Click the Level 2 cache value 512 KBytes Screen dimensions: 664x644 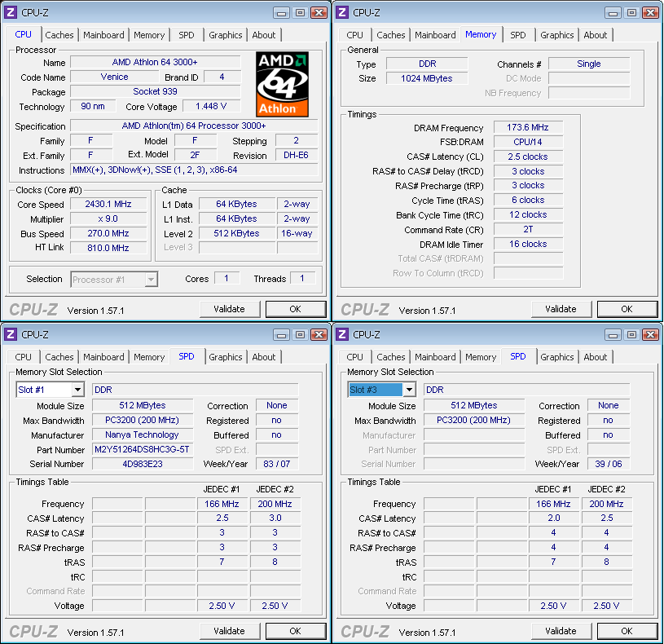tap(237, 233)
